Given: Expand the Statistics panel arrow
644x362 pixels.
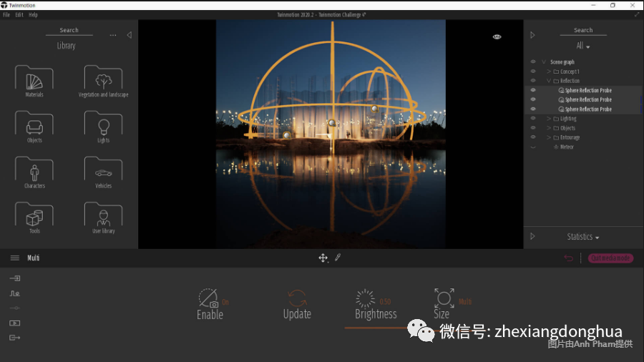Looking at the screenshot, I should (532, 236).
